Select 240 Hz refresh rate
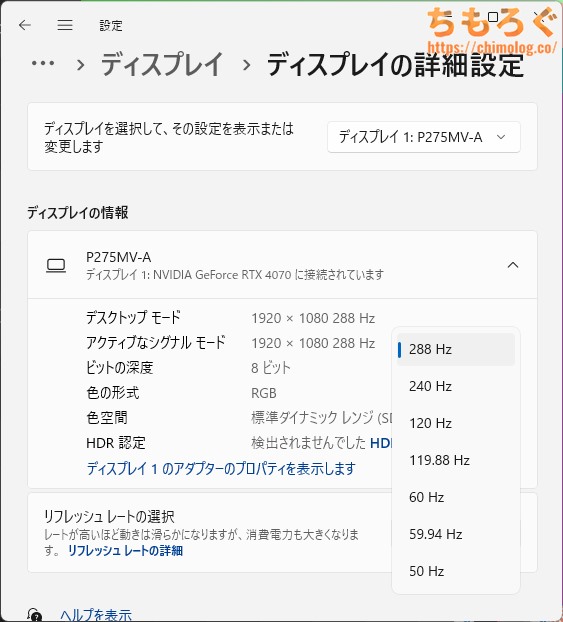Image resolution: width=563 pixels, height=622 pixels. [x=456, y=386]
